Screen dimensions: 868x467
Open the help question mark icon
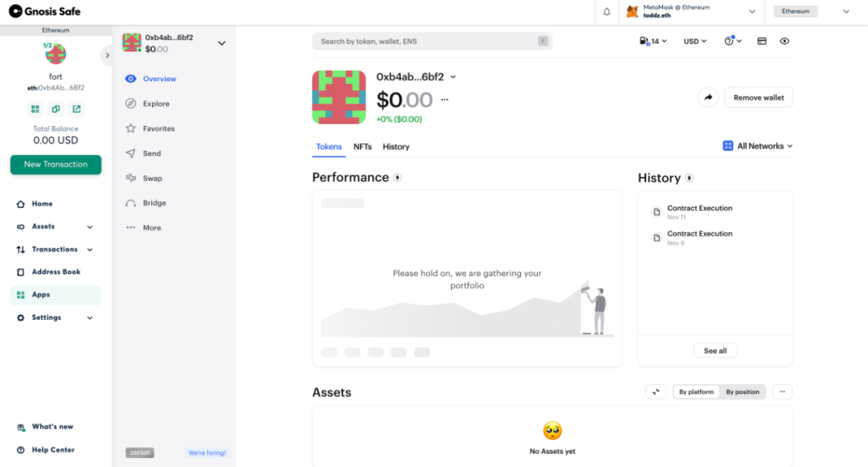point(732,41)
